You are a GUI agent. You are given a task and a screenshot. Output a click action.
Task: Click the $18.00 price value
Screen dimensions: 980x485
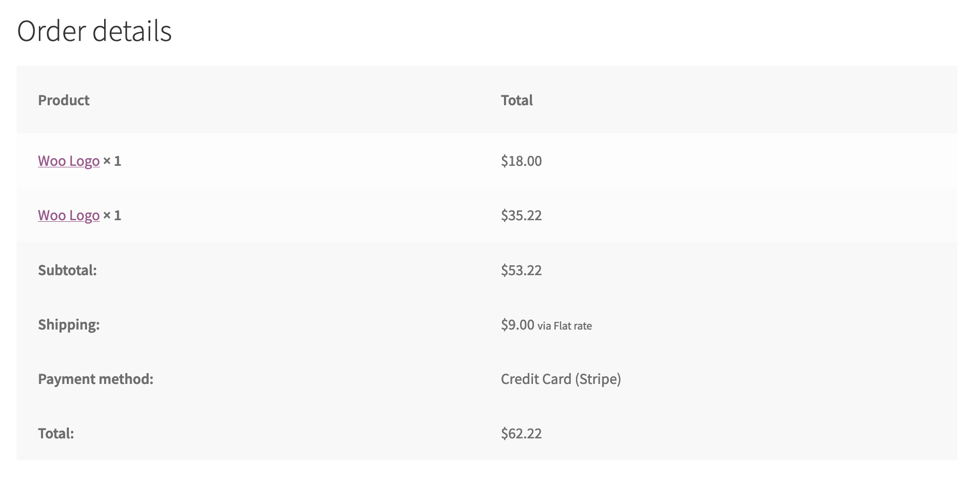[521, 161]
